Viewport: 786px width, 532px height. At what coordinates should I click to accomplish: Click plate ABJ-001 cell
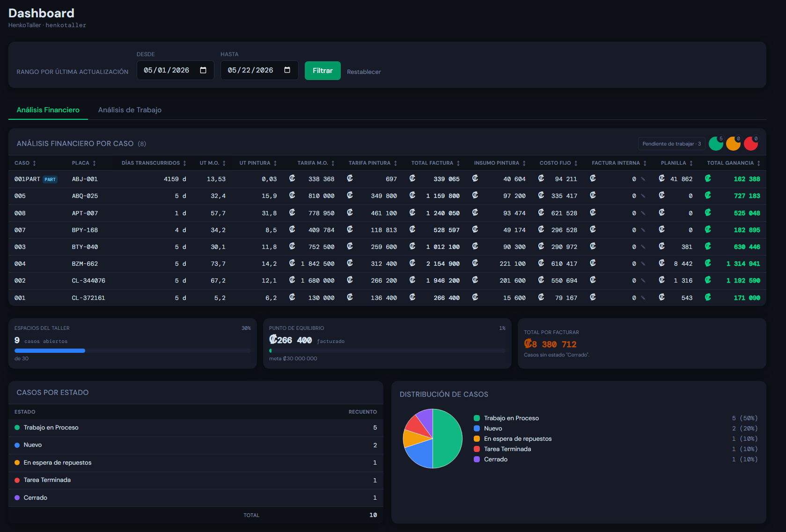coord(85,179)
